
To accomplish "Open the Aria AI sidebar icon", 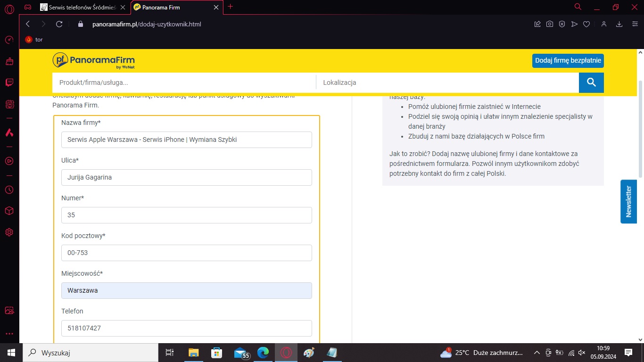I will pos(9,133).
